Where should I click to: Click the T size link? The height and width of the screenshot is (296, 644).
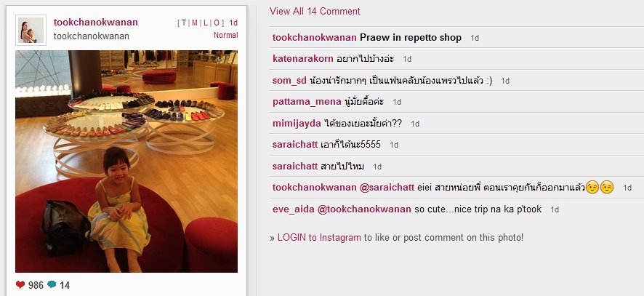point(184,23)
